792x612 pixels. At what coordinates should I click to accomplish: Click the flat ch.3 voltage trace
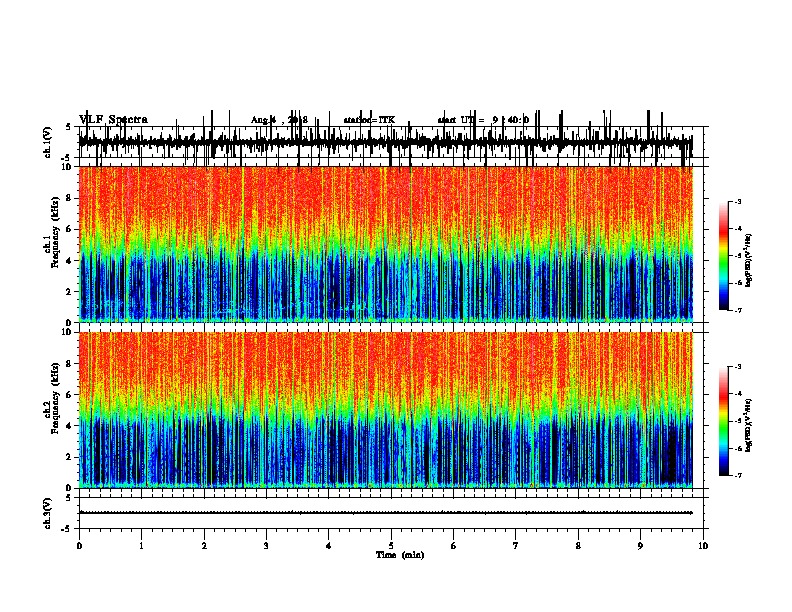(386, 513)
